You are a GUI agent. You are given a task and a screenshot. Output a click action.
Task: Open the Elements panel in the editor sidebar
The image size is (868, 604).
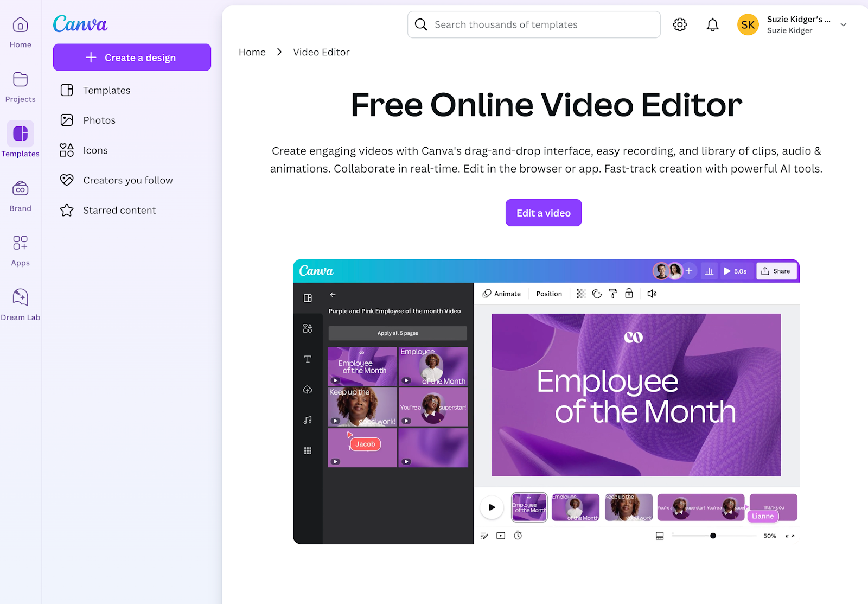(308, 328)
